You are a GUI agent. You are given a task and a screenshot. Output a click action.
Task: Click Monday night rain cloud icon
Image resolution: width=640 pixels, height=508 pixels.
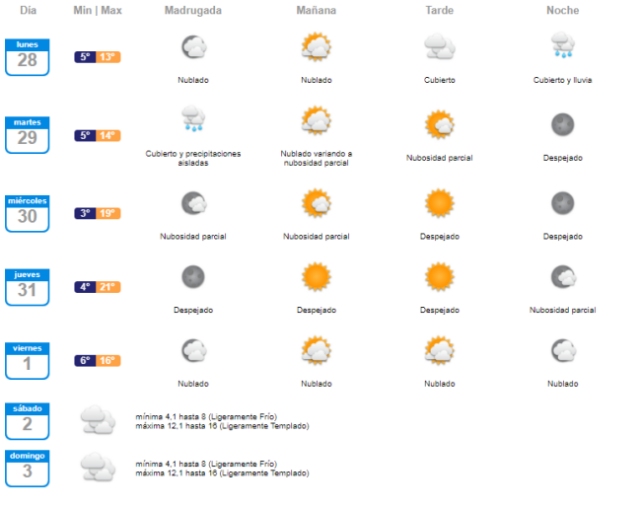tap(562, 47)
